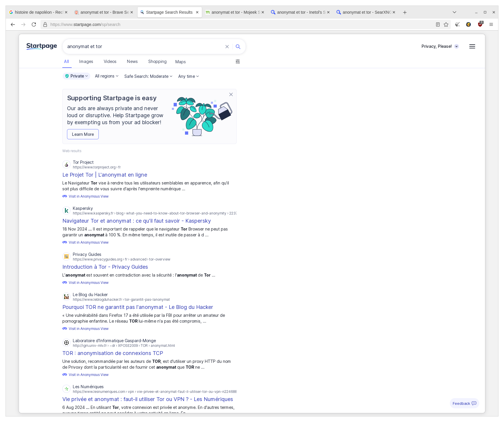This screenshot has height=422, width=504.
Task: Open the Safe Search: Moderate dropdown
Action: [148, 76]
